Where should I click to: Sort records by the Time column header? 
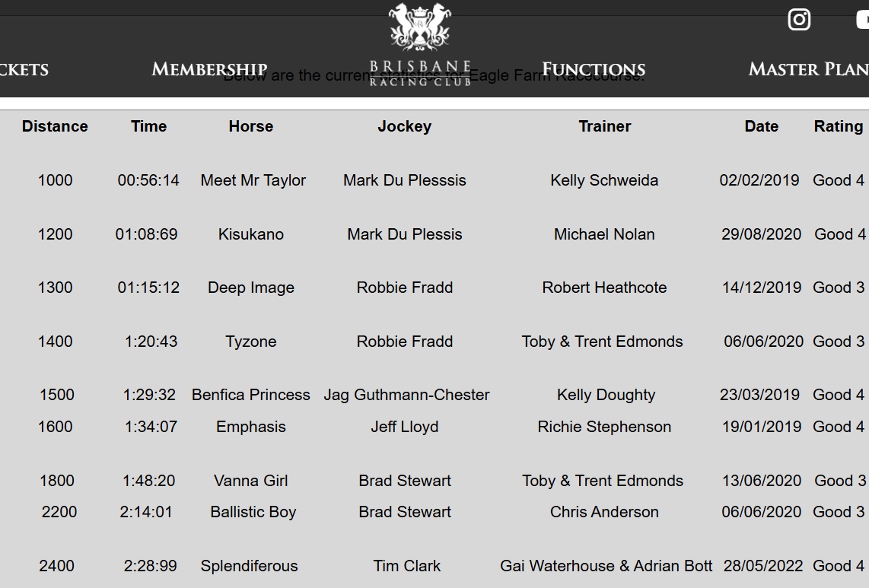click(x=148, y=126)
